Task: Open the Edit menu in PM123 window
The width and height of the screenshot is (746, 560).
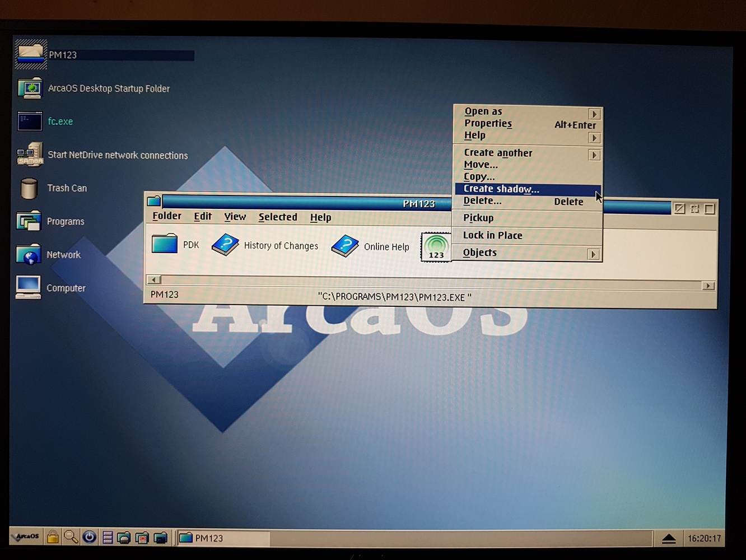Action: (x=203, y=216)
